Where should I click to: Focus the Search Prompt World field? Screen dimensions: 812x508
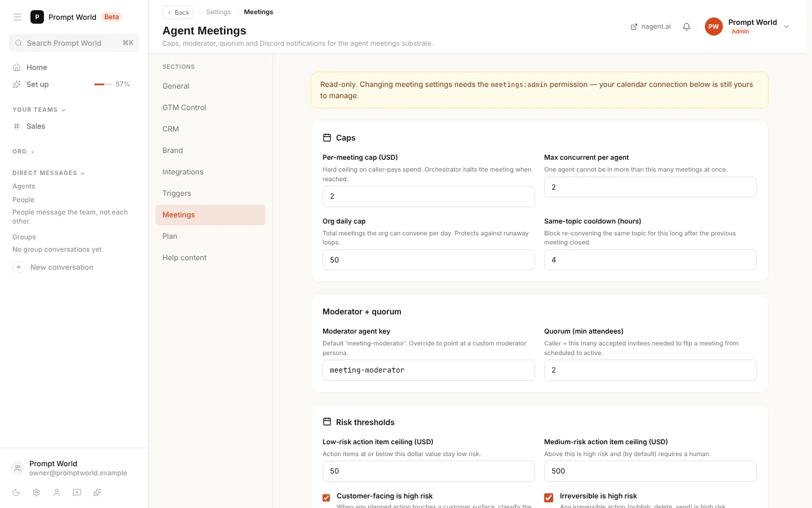point(74,43)
